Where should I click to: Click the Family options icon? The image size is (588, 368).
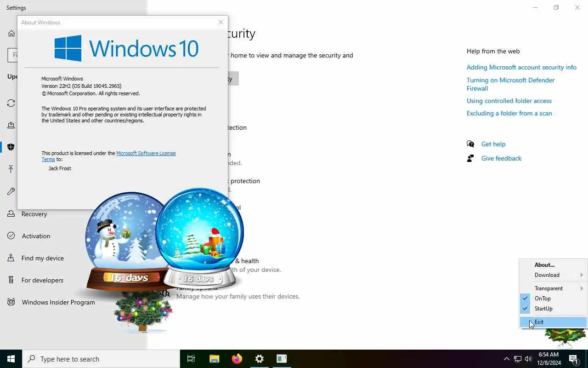click(165, 293)
